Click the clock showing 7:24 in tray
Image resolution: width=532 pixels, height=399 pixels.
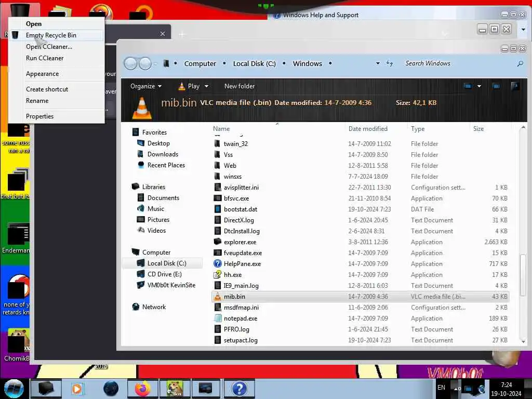(x=506, y=385)
